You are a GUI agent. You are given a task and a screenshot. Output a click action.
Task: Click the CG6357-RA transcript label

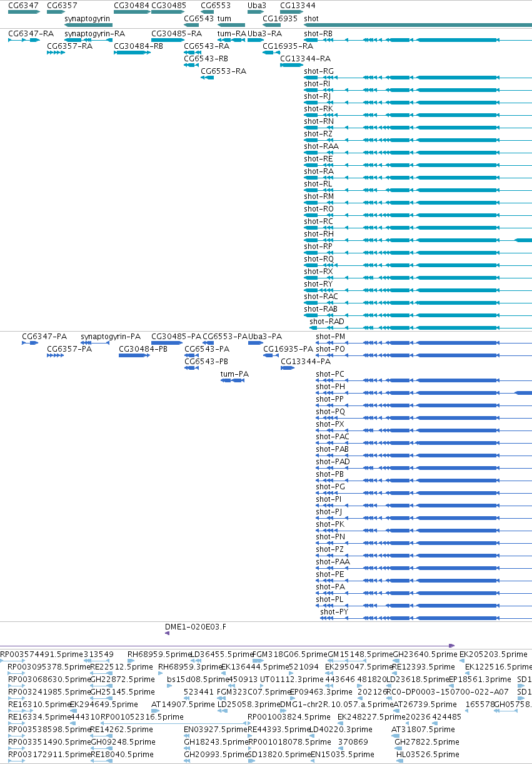pos(69,46)
